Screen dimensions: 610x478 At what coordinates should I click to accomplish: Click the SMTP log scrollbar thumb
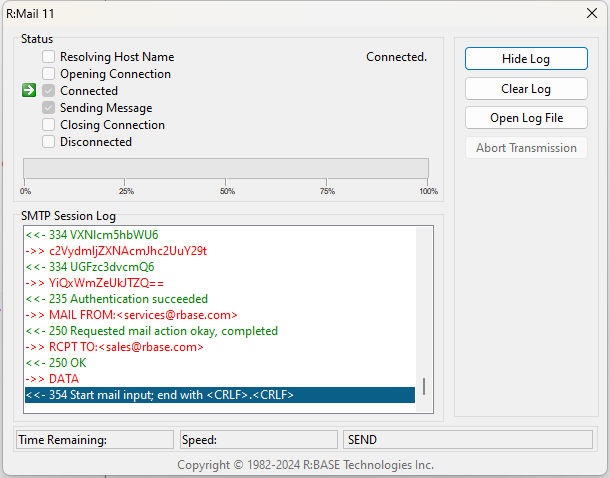pos(424,386)
